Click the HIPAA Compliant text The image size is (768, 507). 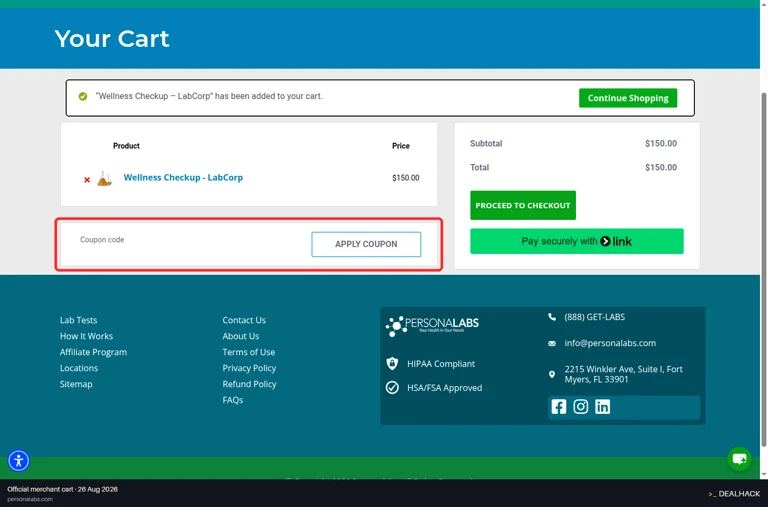[x=441, y=363]
